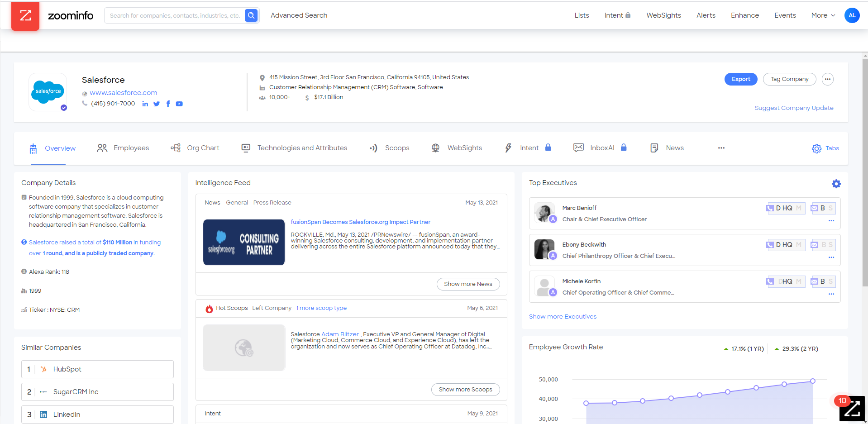
Task: Click email icon for Marc Benioff
Action: click(x=815, y=208)
